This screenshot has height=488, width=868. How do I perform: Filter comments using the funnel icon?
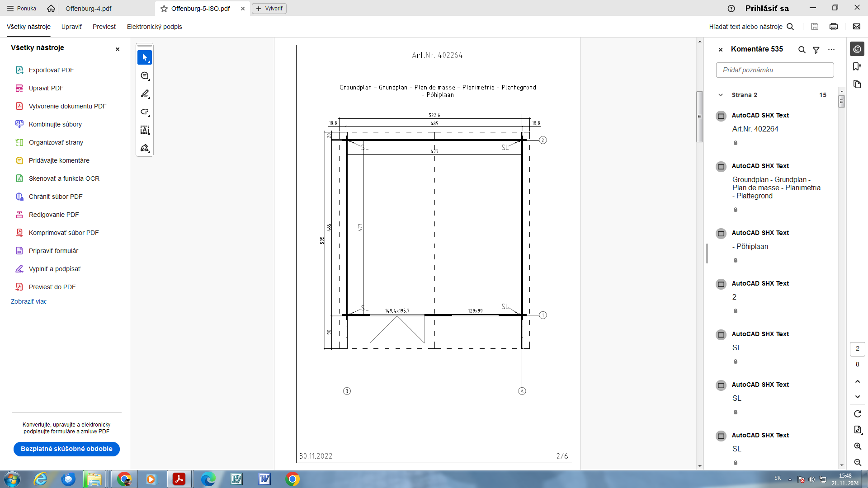pyautogui.click(x=816, y=50)
